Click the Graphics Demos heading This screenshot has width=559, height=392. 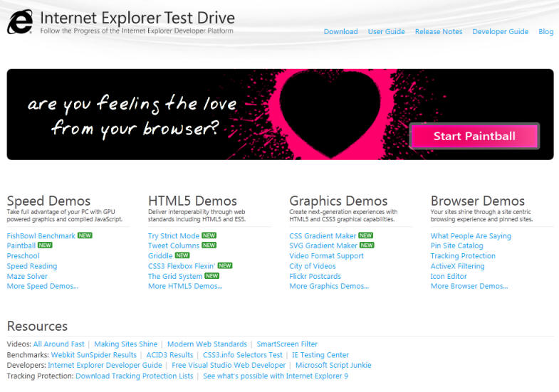click(x=338, y=201)
